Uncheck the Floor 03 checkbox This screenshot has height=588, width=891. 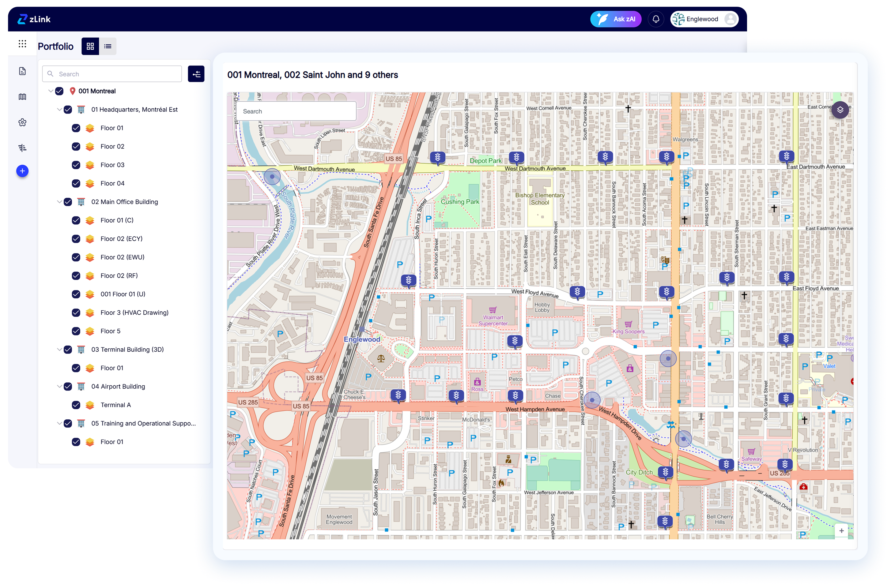point(76,165)
